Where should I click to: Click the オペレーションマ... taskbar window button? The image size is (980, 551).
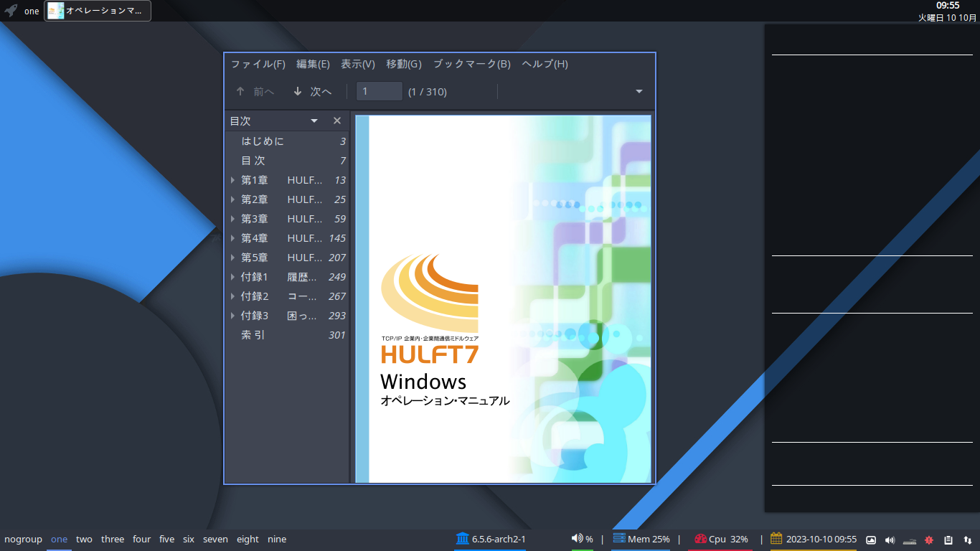[98, 11]
